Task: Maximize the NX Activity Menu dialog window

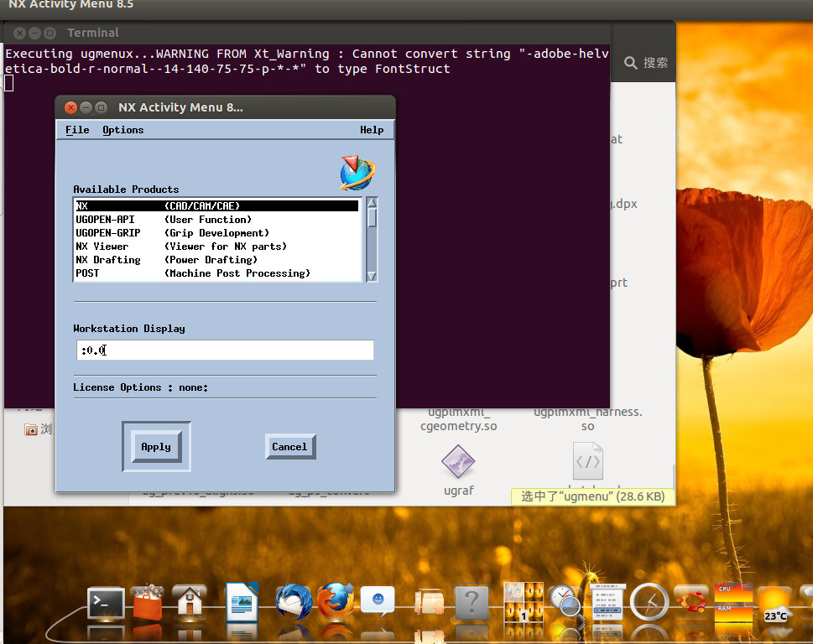Action: [102, 107]
